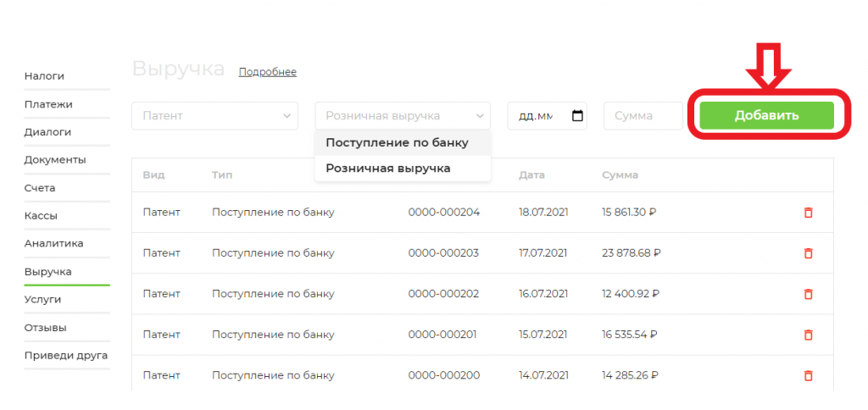
Task: Collapse the Розничная выручка dropdown
Action: (403, 116)
